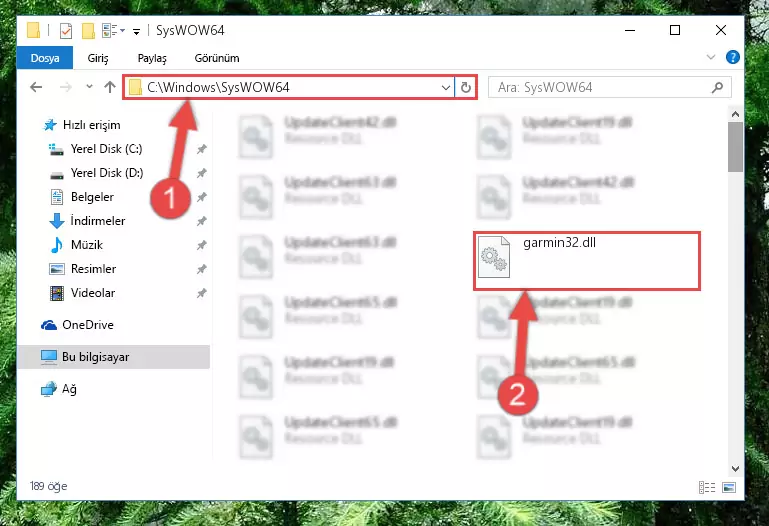The width and height of the screenshot is (769, 526).
Task: Click the vertical scrollbar thumb
Action: (x=735, y=147)
